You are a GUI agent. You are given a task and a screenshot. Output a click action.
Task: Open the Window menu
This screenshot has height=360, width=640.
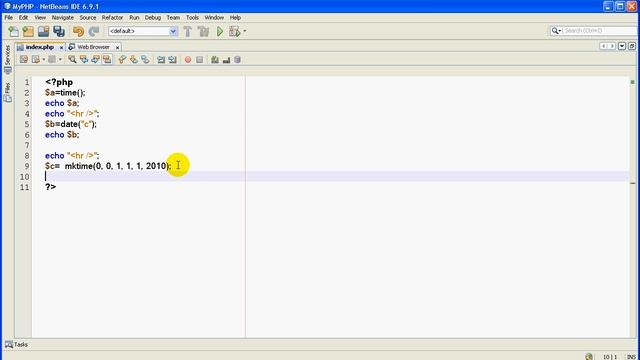[x=214, y=18]
